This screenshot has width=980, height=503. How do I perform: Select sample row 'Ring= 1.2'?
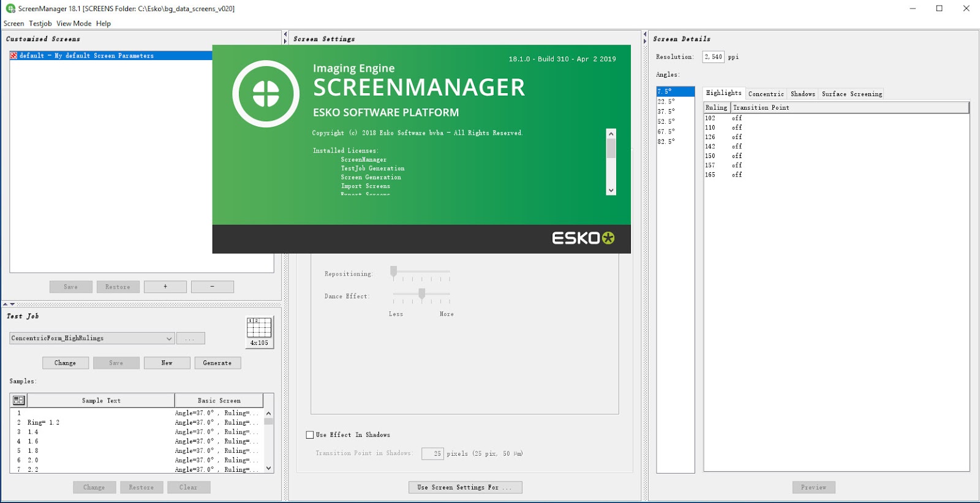[137, 423]
